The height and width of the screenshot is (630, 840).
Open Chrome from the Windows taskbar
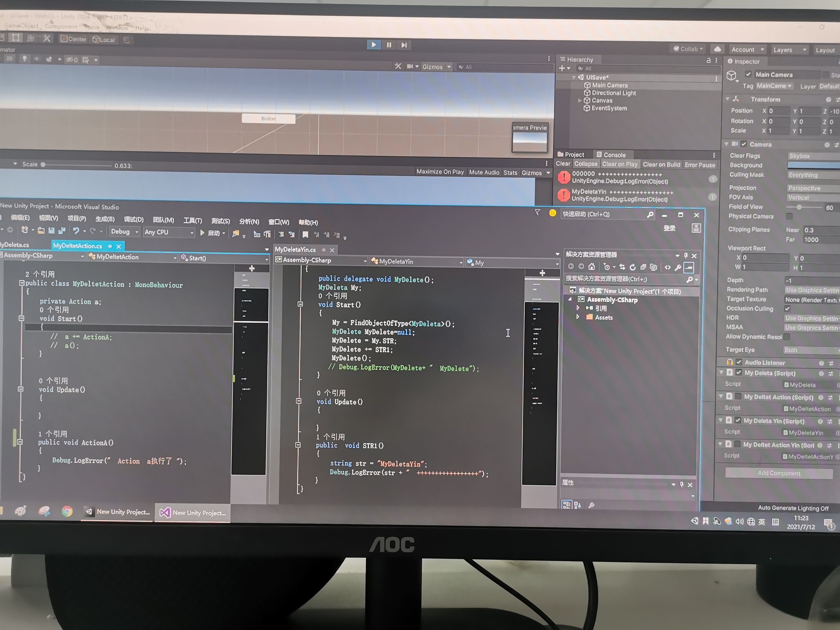point(67,511)
